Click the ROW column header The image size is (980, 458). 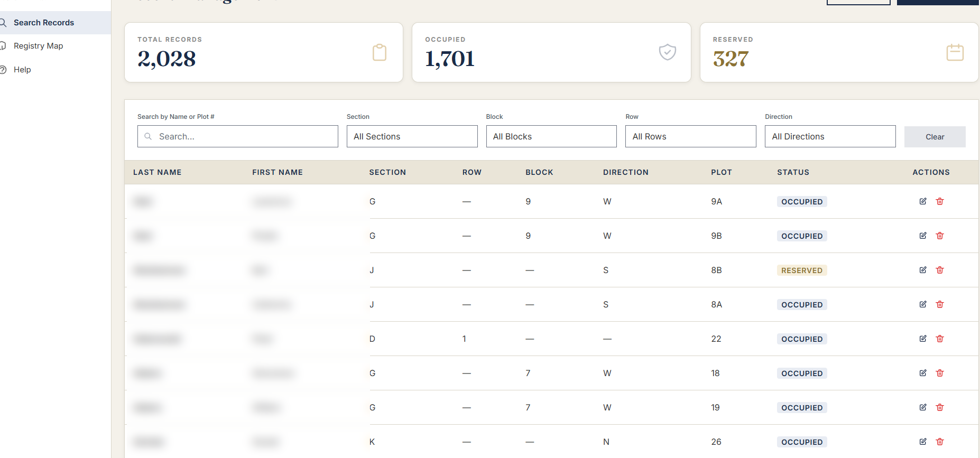[471, 172]
